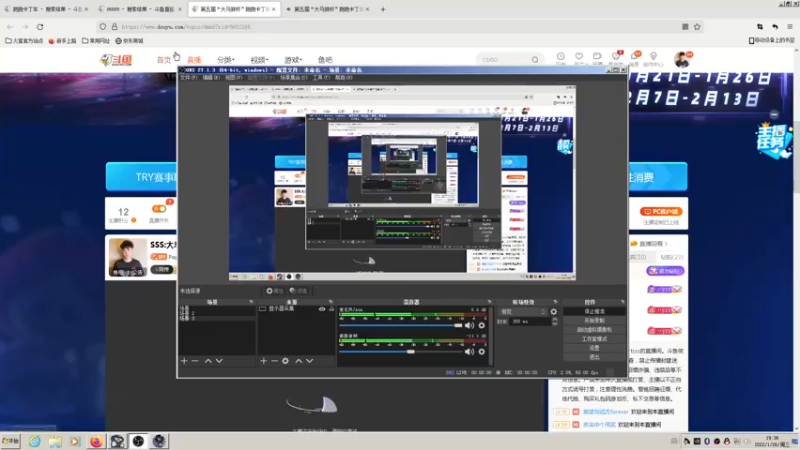Adjust the first mixer channel volume slider

[401, 326]
